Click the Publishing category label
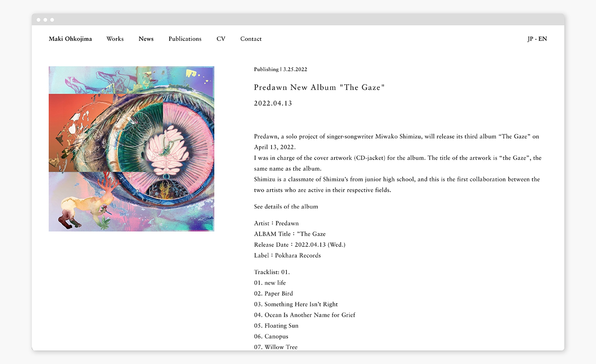Screen dimensions: 596x364 [266, 69]
